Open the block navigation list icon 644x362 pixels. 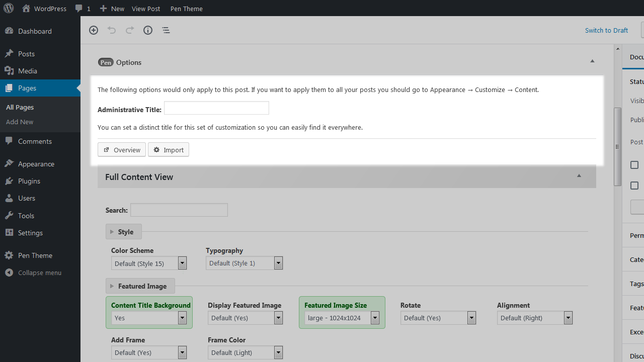166,30
